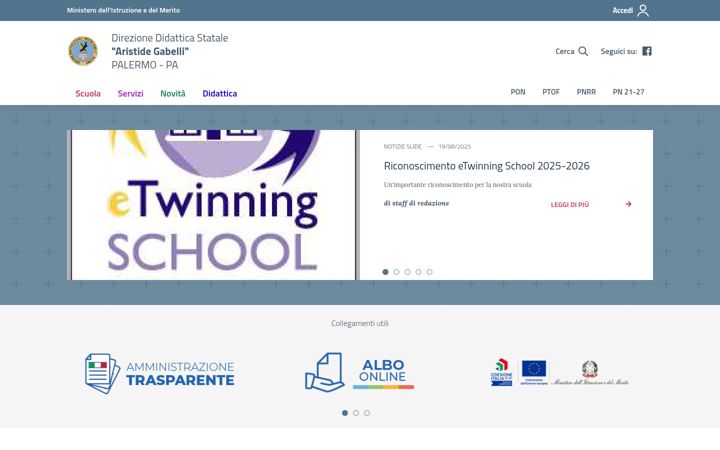720x450 pixels.
Task: Select the third Collegamenti utili carousel dot
Action: 367,413
